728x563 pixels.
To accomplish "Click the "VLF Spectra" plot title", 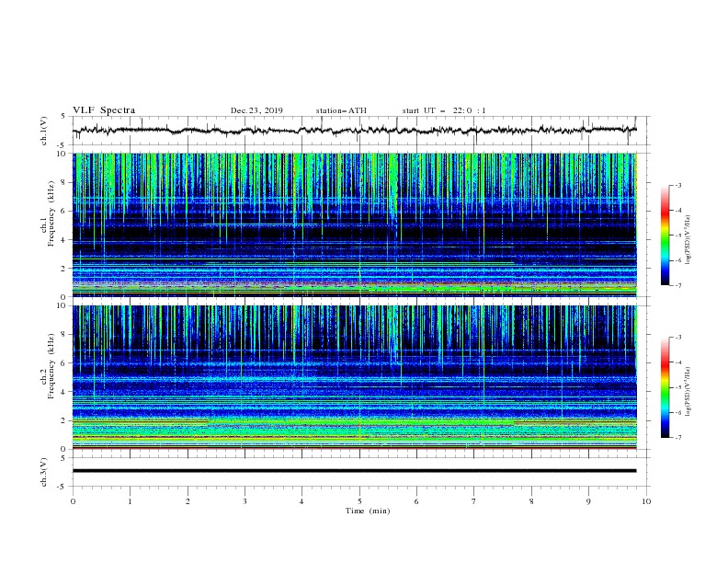I will click(104, 110).
